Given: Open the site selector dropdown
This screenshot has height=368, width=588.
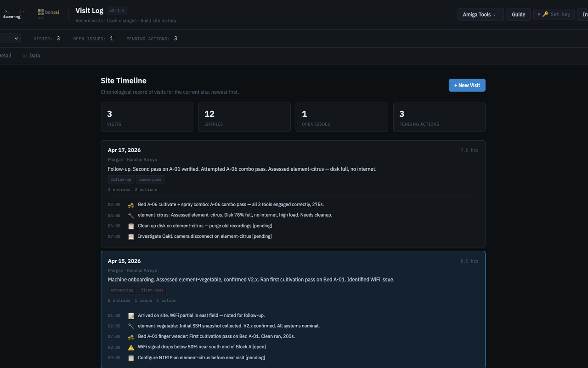Looking at the screenshot, I should [x=9, y=39].
